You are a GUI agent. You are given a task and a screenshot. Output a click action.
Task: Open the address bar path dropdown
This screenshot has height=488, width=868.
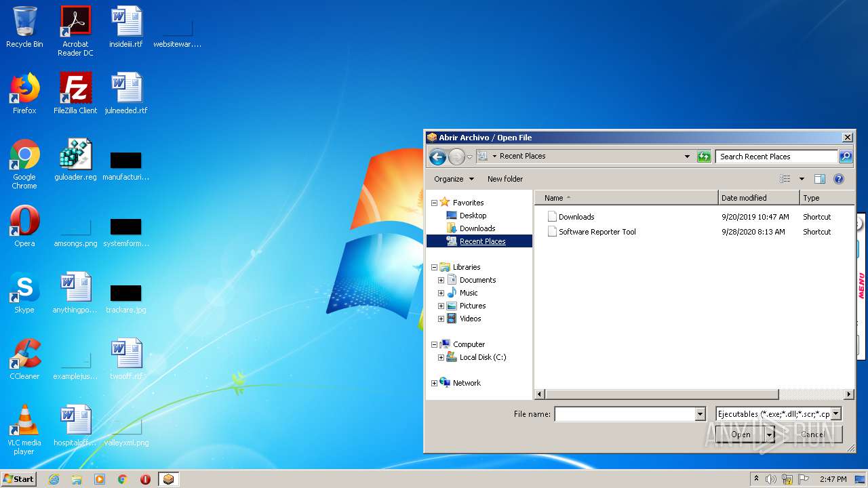[688, 157]
